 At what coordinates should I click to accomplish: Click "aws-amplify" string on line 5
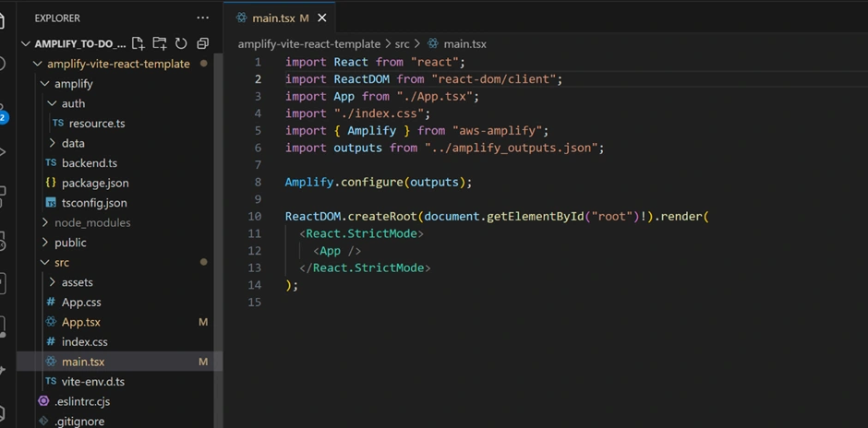click(497, 130)
